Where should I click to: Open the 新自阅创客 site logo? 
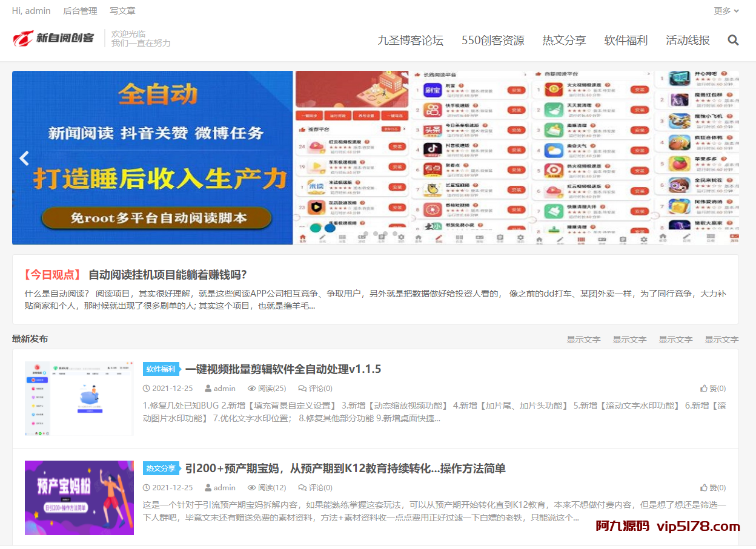pos(54,38)
